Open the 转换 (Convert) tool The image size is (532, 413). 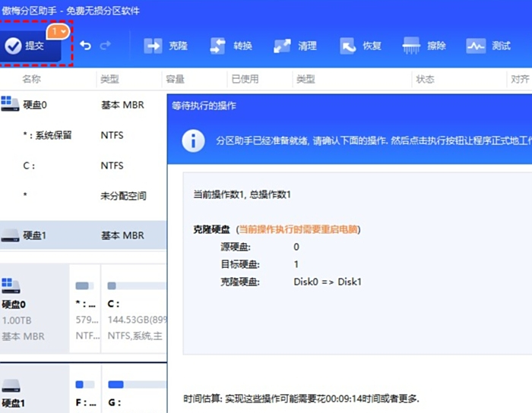click(x=231, y=46)
